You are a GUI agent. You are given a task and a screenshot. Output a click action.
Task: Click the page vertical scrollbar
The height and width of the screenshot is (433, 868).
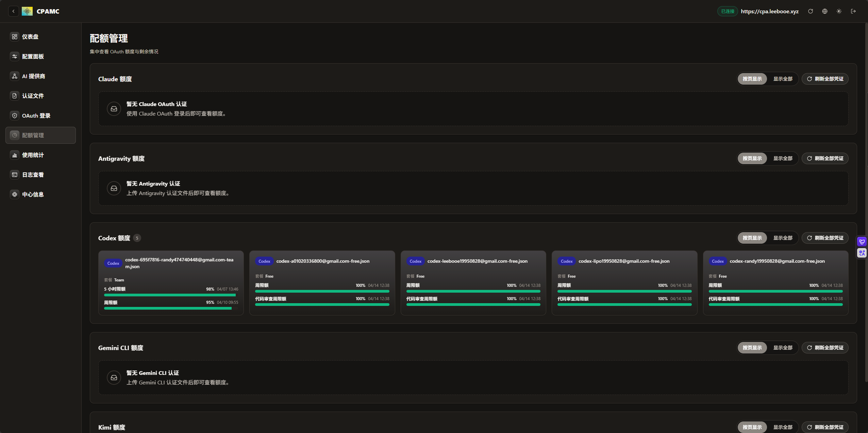[x=866, y=202]
